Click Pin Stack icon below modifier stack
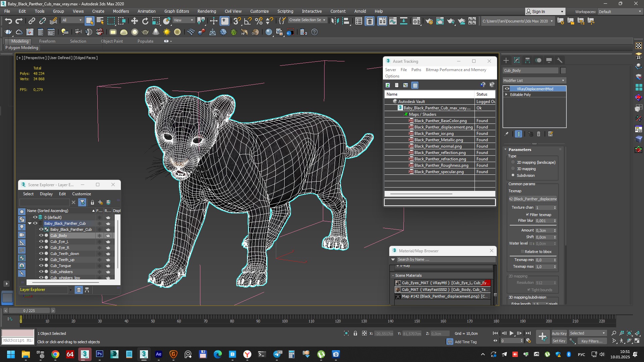 tap(506, 134)
